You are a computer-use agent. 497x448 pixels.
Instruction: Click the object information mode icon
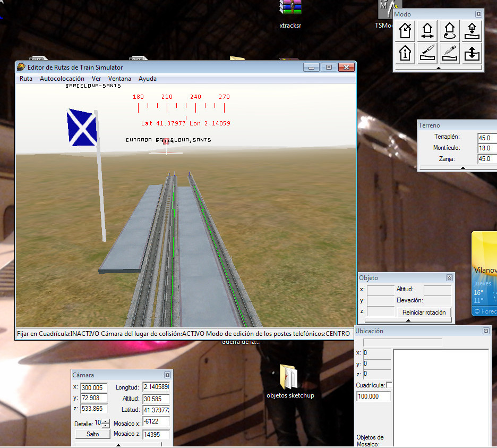[405, 53]
